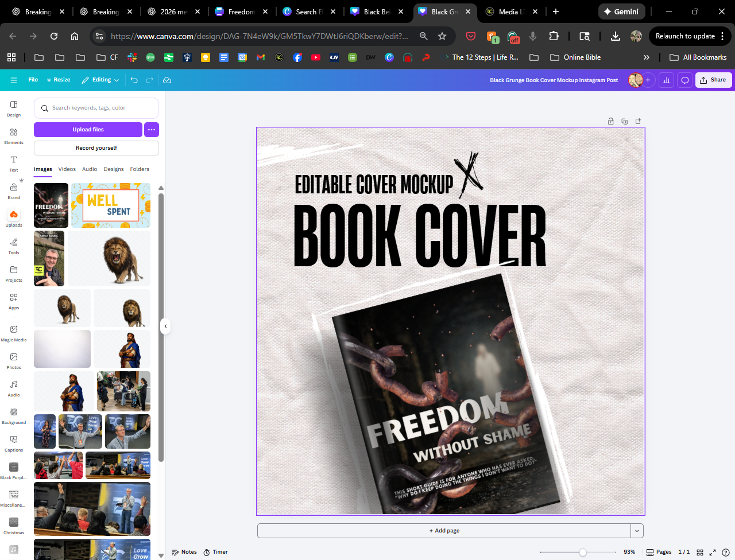The width and height of the screenshot is (735, 560).
Task: Collapse the side panel with the arrow handle
Action: (165, 326)
